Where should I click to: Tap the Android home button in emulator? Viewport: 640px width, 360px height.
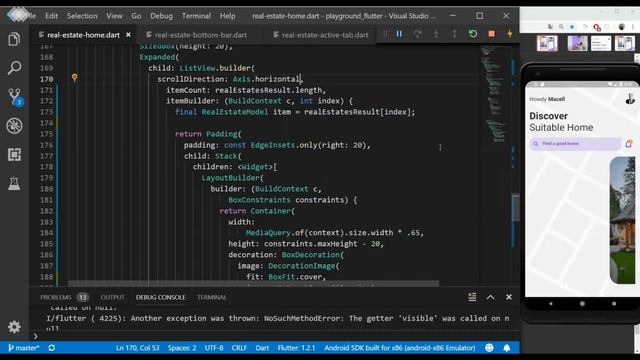click(582, 303)
